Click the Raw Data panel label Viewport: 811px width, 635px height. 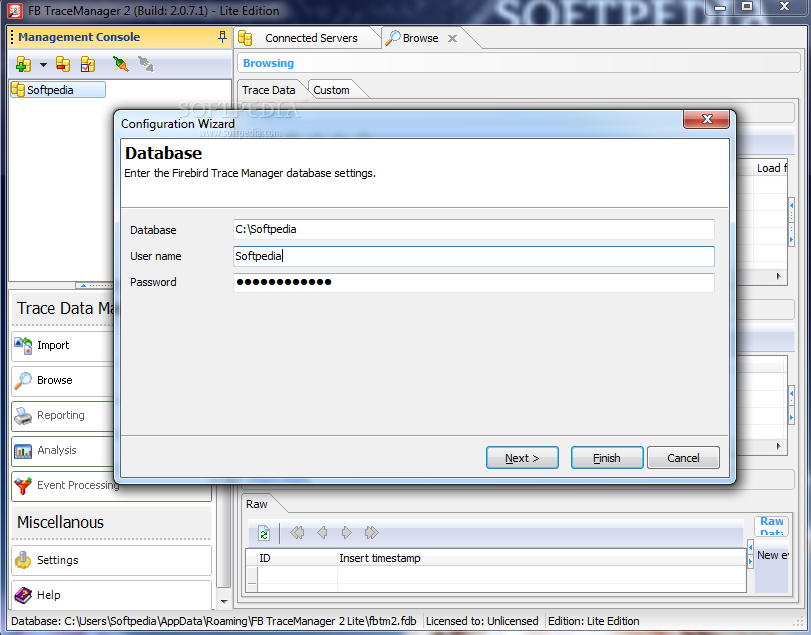[x=772, y=526]
